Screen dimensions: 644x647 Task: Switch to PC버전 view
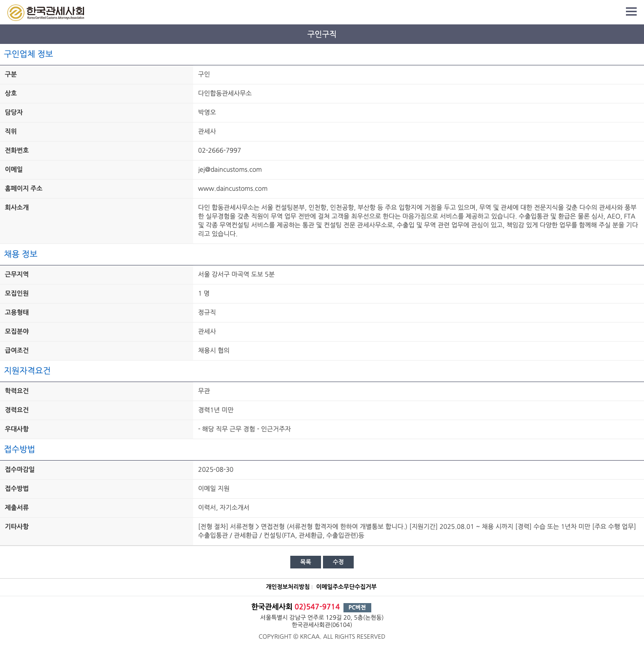click(357, 607)
